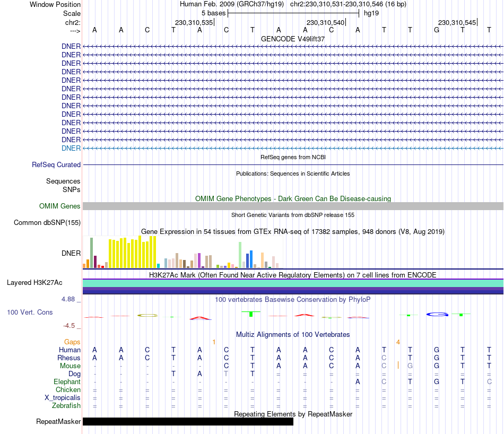Image resolution: width=504 pixels, height=434 pixels.
Task: Click the '5 bases' scale label
Action: [x=213, y=13]
